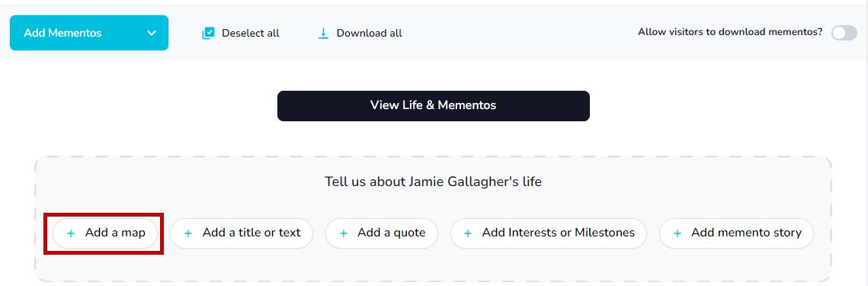The height and width of the screenshot is (286, 868).
Task: Click the 'Tell us about Jamie Gallagher's life' heading
Action: click(433, 182)
